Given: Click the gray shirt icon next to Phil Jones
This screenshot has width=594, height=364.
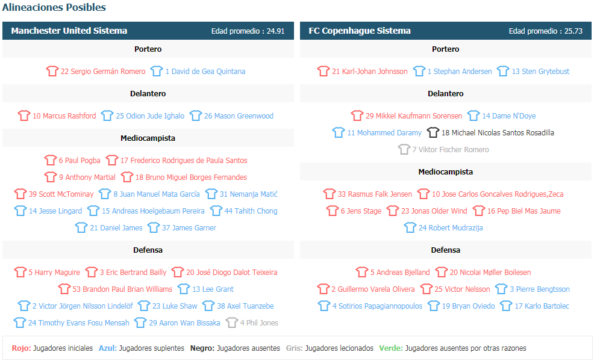Looking at the screenshot, I should click(x=232, y=322).
